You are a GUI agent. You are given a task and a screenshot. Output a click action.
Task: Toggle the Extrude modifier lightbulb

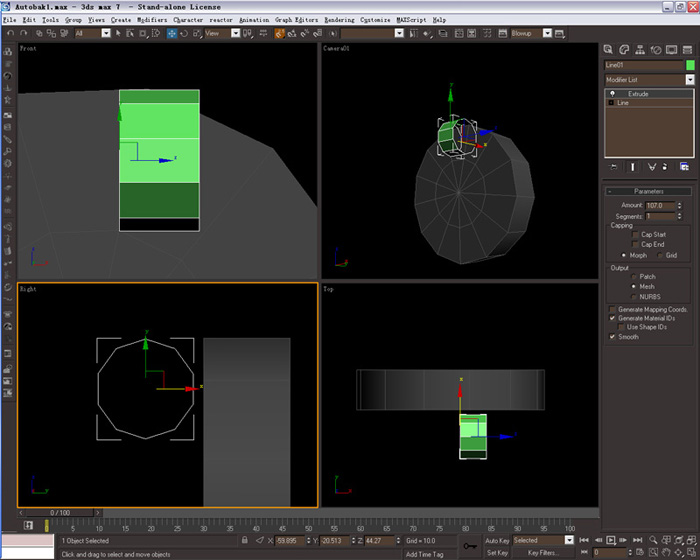(x=612, y=94)
